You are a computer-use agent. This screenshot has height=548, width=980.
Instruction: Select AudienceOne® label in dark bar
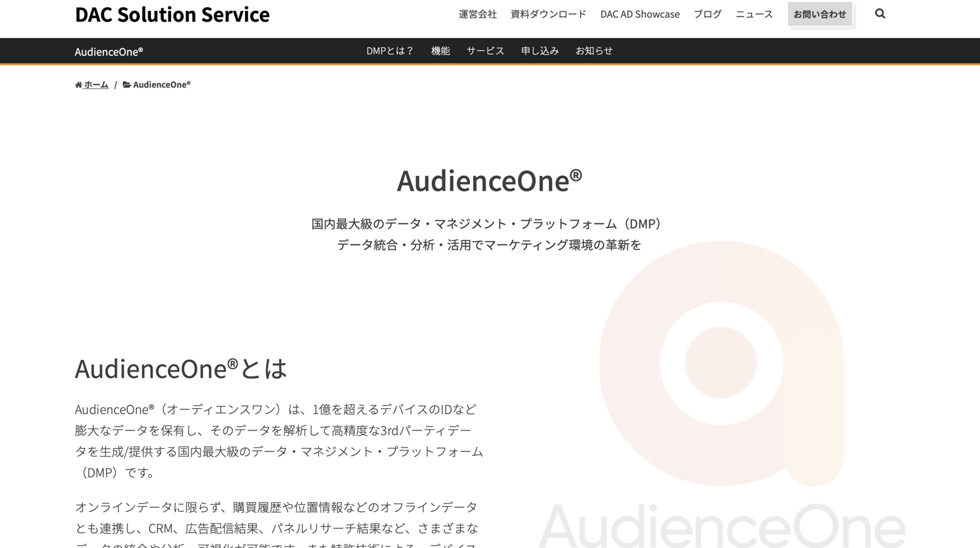[109, 52]
